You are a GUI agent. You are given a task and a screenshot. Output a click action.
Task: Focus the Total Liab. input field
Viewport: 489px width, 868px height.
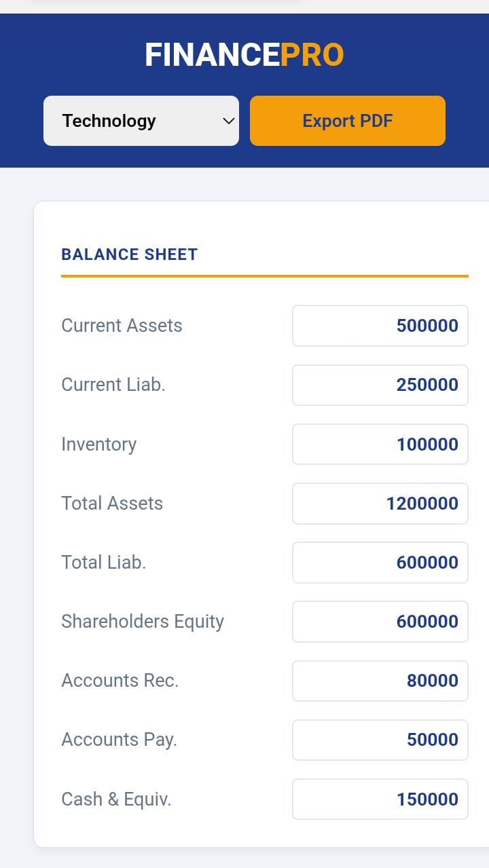pyautogui.click(x=380, y=563)
